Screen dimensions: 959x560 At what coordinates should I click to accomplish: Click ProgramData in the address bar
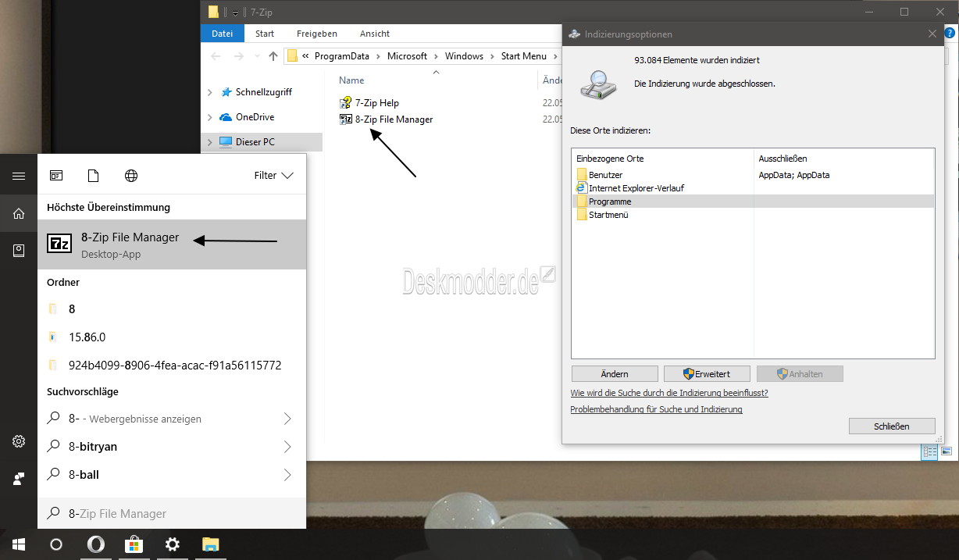344,56
